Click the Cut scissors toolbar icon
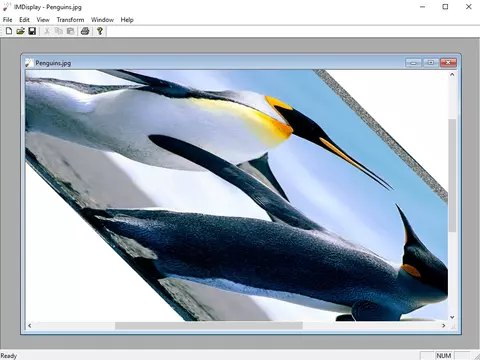480x360 pixels. click(x=47, y=31)
